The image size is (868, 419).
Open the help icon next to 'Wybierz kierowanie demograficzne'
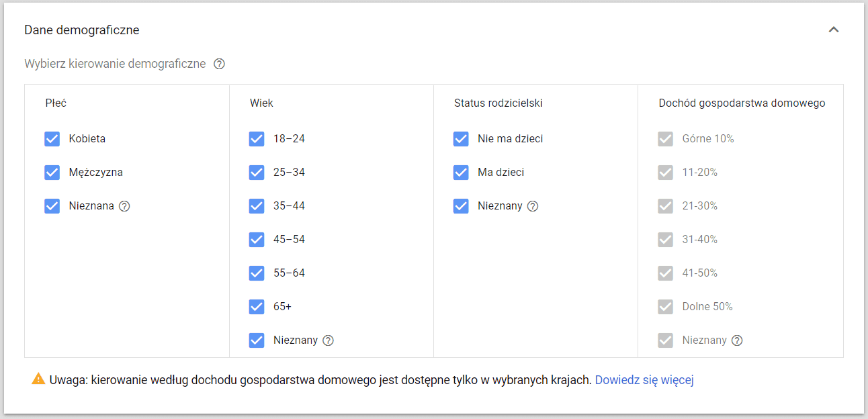tap(220, 63)
